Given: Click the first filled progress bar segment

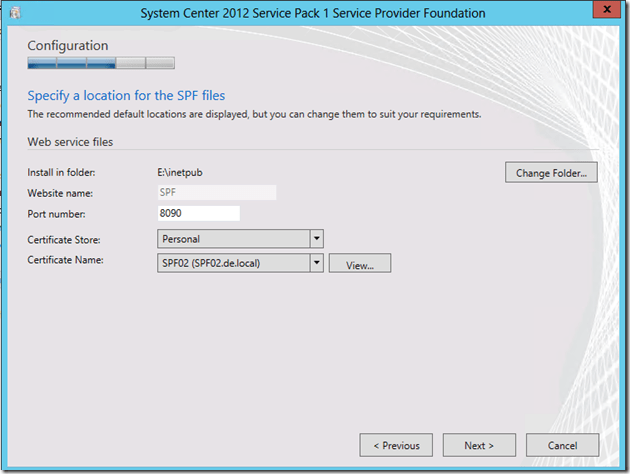Looking at the screenshot, I should tap(41, 63).
